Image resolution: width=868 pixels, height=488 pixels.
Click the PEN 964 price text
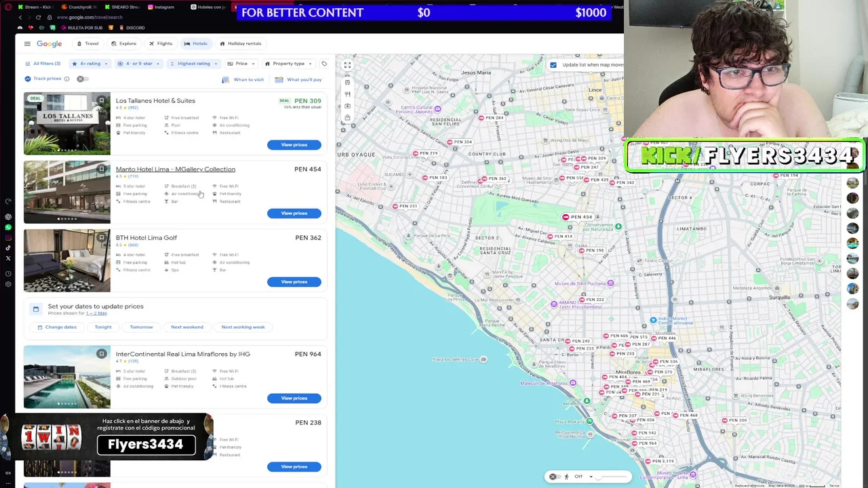click(308, 354)
